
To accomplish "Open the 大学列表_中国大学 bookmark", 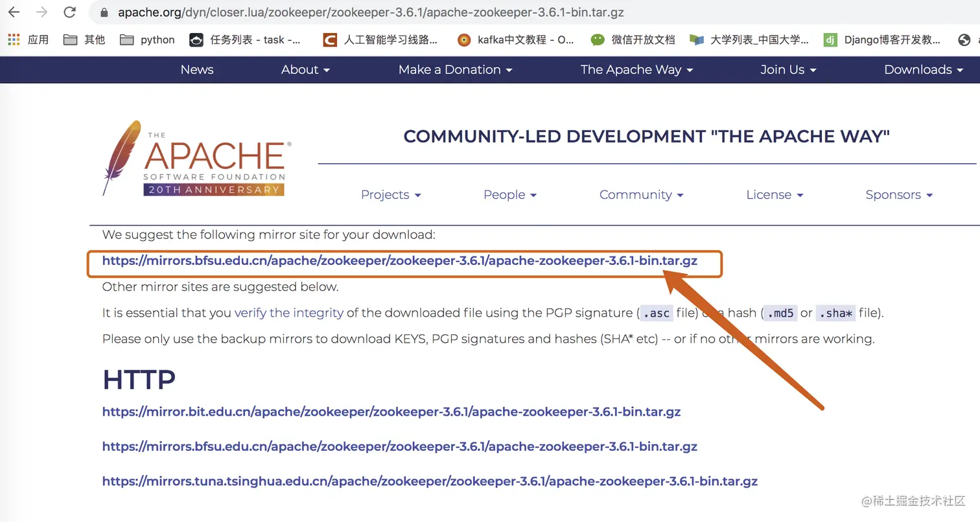I will coord(749,40).
